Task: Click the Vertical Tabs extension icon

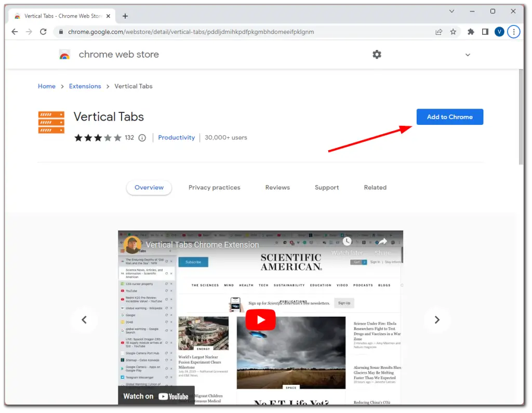Action: point(51,122)
